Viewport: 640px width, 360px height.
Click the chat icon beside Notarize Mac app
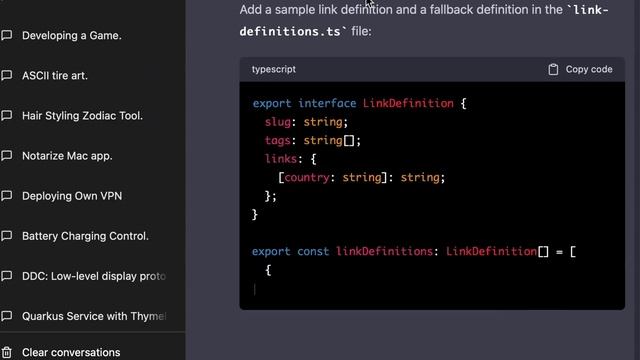(6, 156)
